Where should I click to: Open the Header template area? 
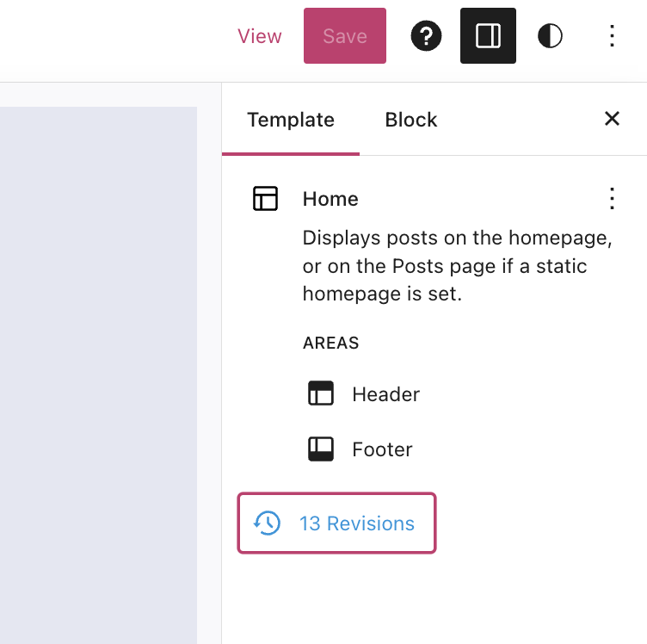click(364, 393)
